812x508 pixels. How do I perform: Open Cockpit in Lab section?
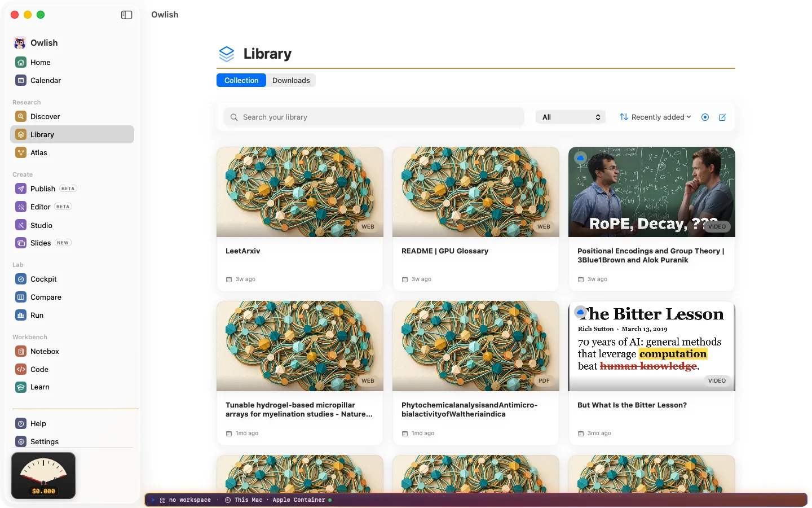[x=72, y=279]
